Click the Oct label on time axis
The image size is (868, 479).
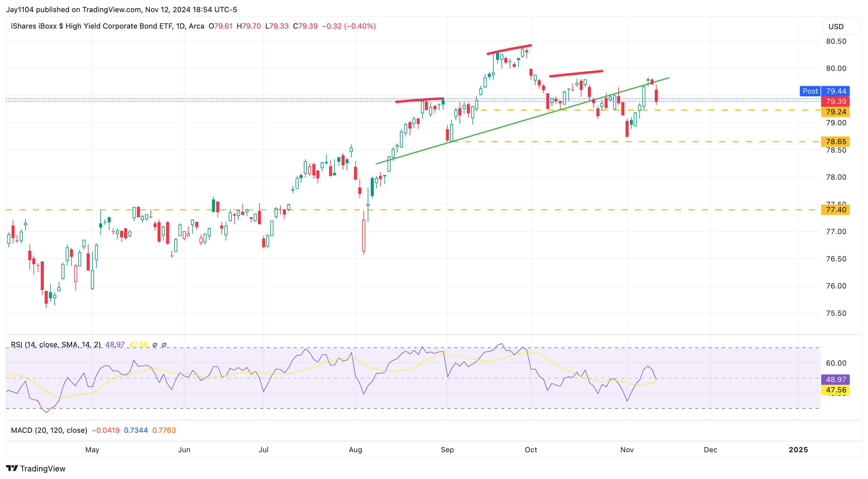(531, 450)
